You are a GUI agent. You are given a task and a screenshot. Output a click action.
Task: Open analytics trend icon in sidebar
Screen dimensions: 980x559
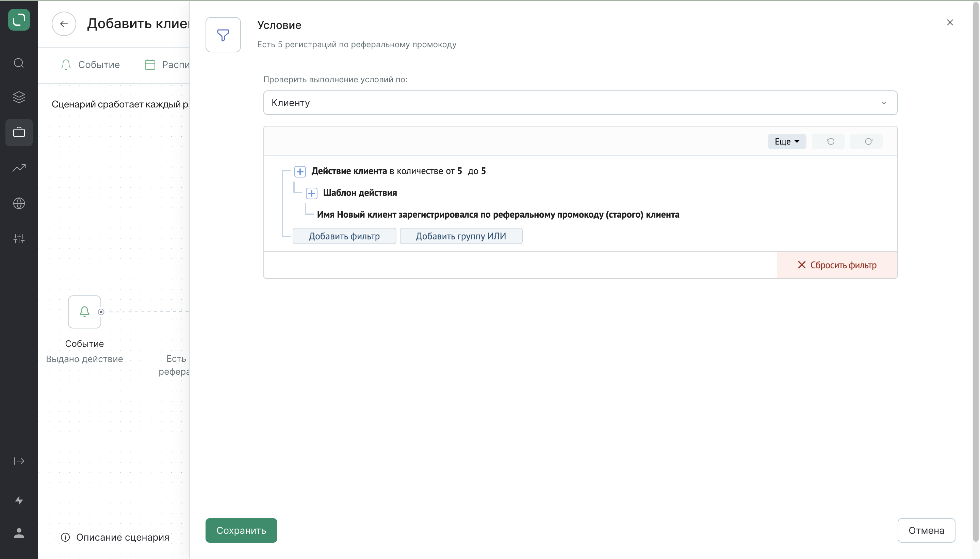click(x=19, y=168)
